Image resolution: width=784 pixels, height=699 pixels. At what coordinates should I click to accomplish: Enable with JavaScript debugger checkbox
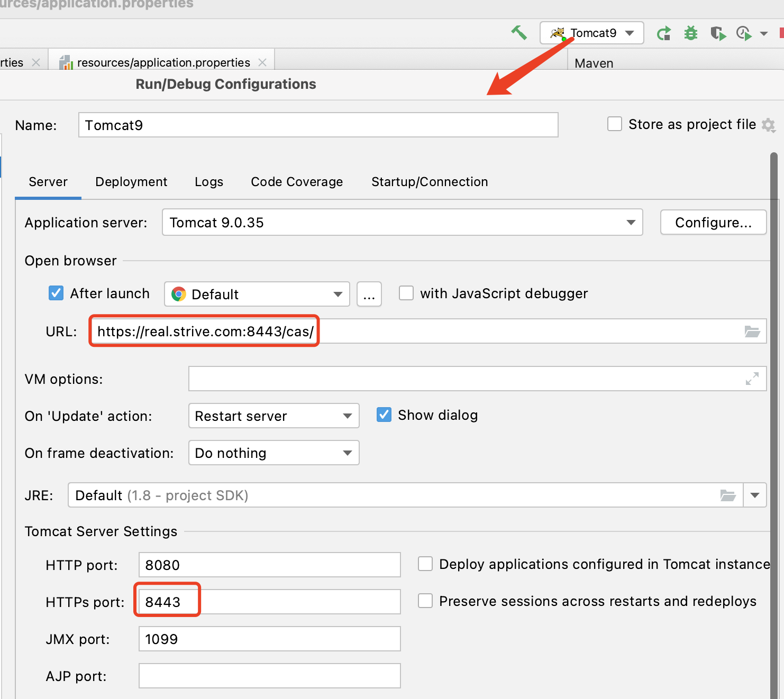pos(406,293)
